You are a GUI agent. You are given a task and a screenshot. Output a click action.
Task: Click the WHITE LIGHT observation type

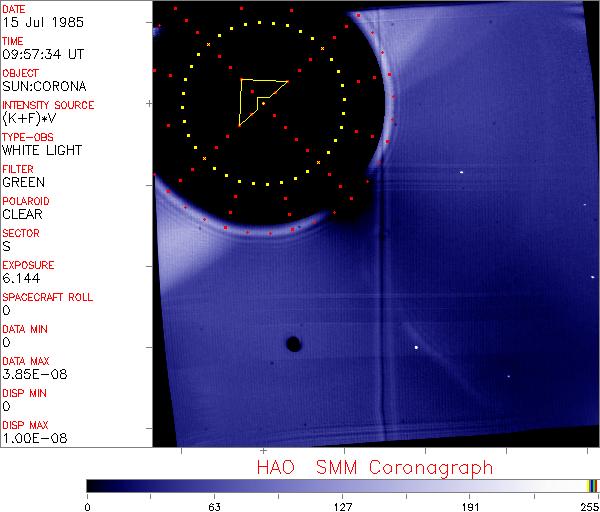point(42,150)
